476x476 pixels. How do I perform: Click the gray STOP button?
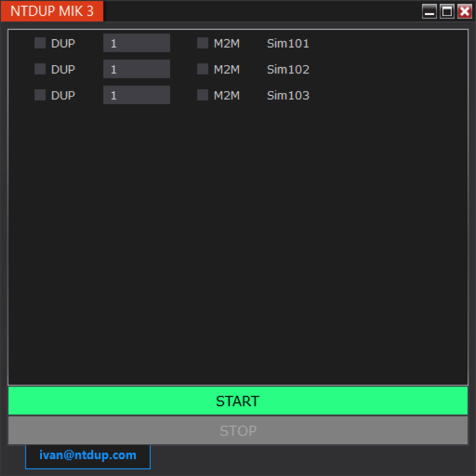coord(238,430)
